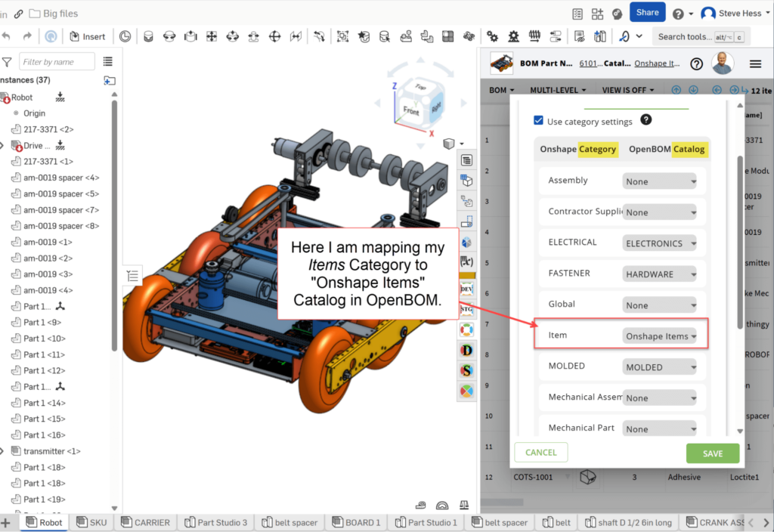This screenshot has height=532, width=774.
Task: Expand the Drive sub-assembly node
Action: point(2,146)
